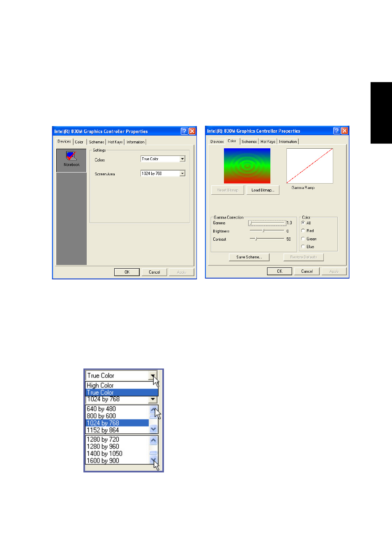Viewport: 392px width, 555px height.
Task: Open Devices tab in Gamma Ramp dialog
Action: click(217, 141)
